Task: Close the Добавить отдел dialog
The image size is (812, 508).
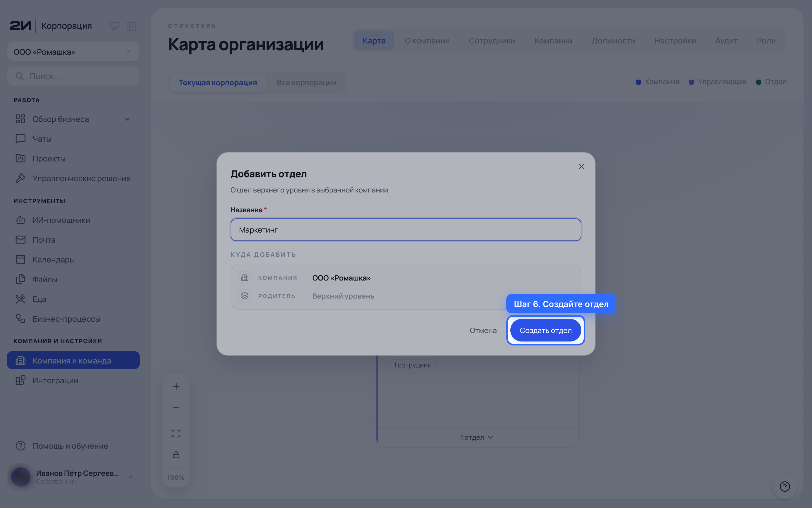Action: [581, 167]
